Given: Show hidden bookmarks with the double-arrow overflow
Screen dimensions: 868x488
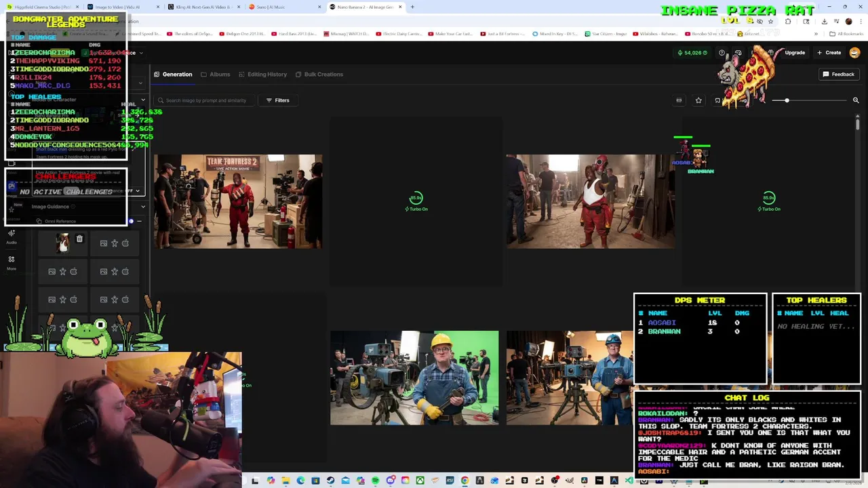Looking at the screenshot, I should 814,33.
